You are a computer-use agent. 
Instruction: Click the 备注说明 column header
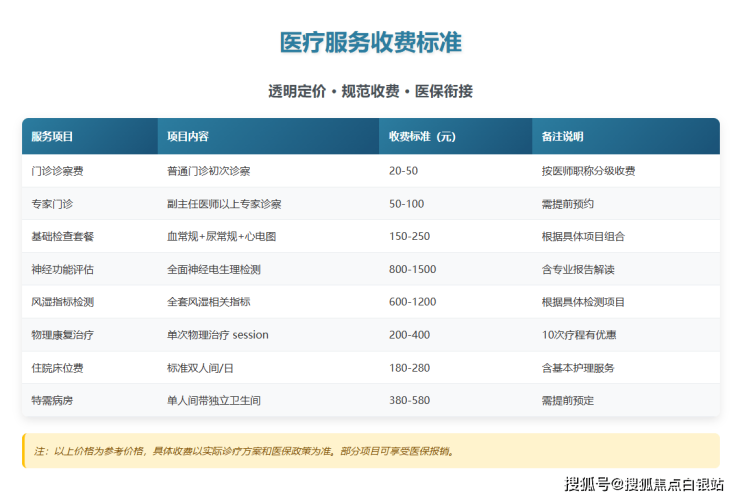coord(562,136)
